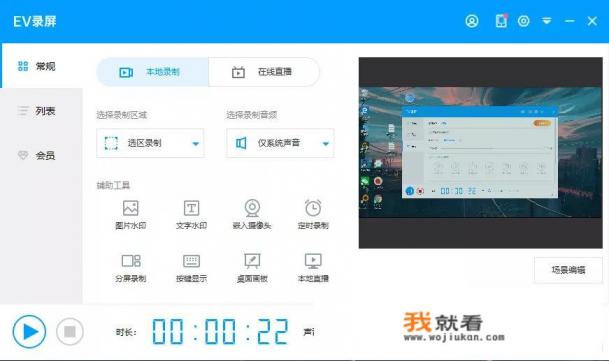Switch to 常规 sidebar tab
Image resolution: width=609 pixels, height=361 pixels.
click(x=42, y=66)
